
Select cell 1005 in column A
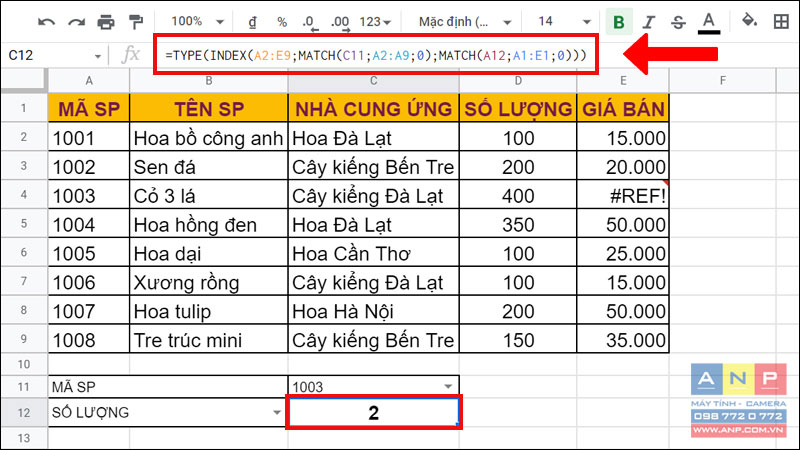tap(89, 254)
